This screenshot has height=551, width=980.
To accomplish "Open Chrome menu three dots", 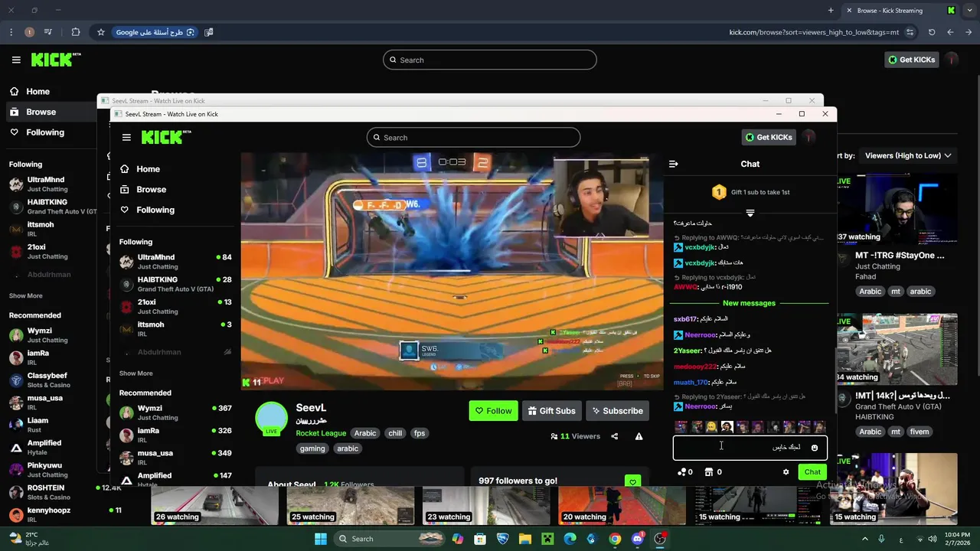I will (11, 32).
